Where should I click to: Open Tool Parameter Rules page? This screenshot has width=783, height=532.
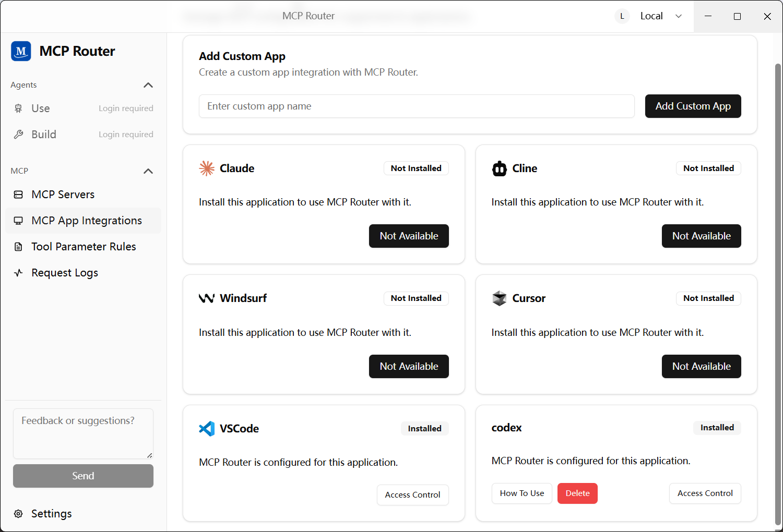pos(84,247)
